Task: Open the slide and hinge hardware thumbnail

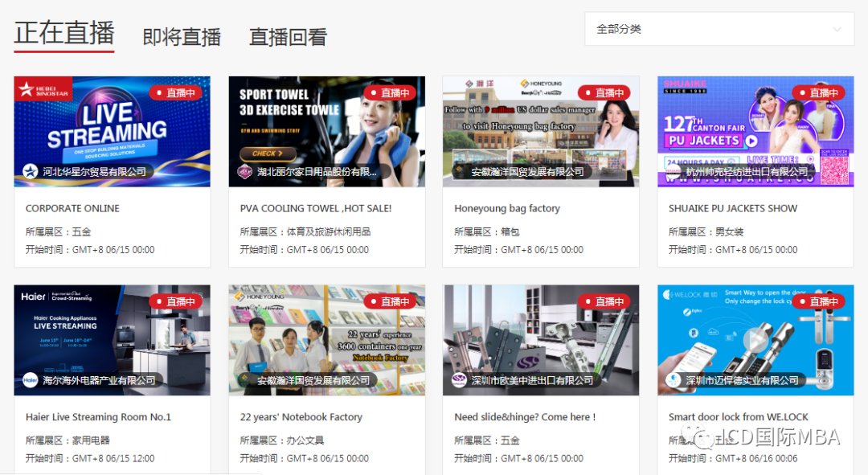Action: point(541,340)
